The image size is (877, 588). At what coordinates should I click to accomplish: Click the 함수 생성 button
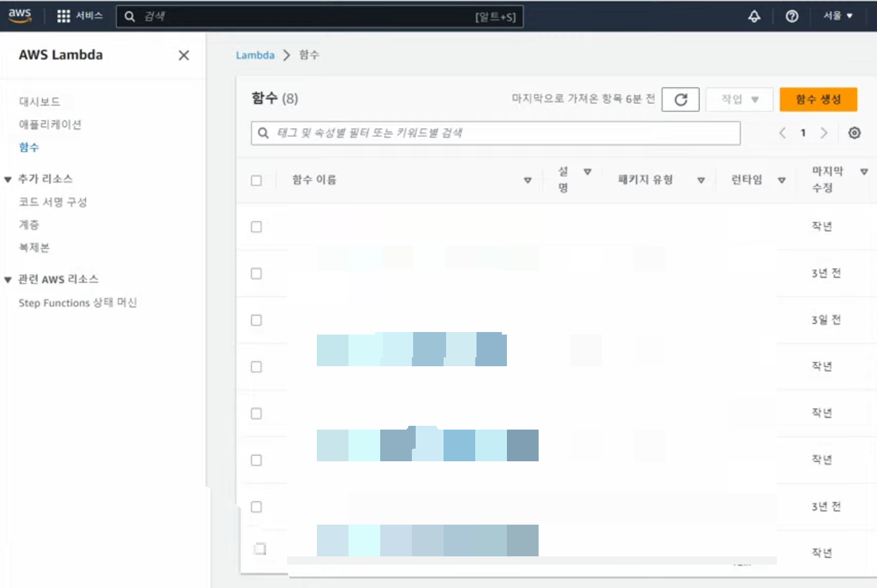[818, 99]
